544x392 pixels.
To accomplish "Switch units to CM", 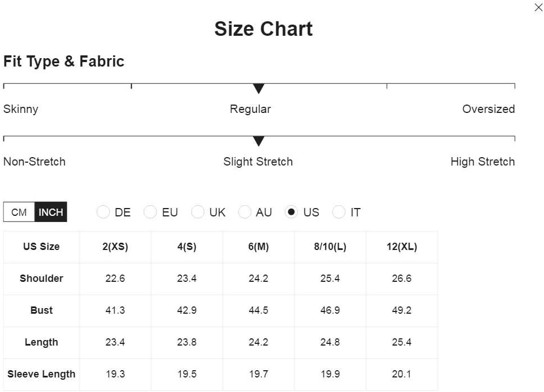I will tap(19, 212).
